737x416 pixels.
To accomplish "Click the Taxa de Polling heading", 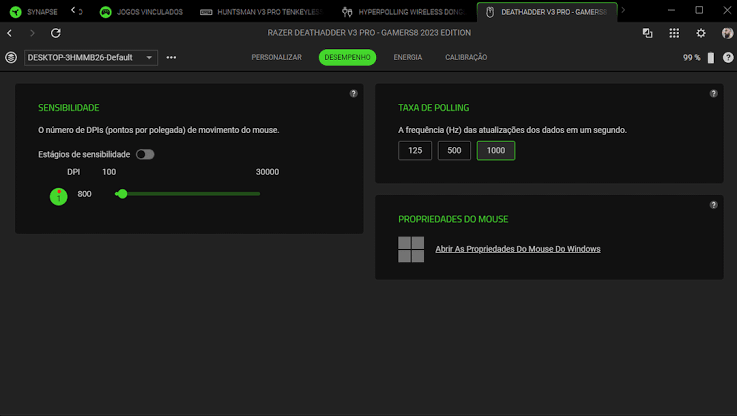I will [433, 108].
